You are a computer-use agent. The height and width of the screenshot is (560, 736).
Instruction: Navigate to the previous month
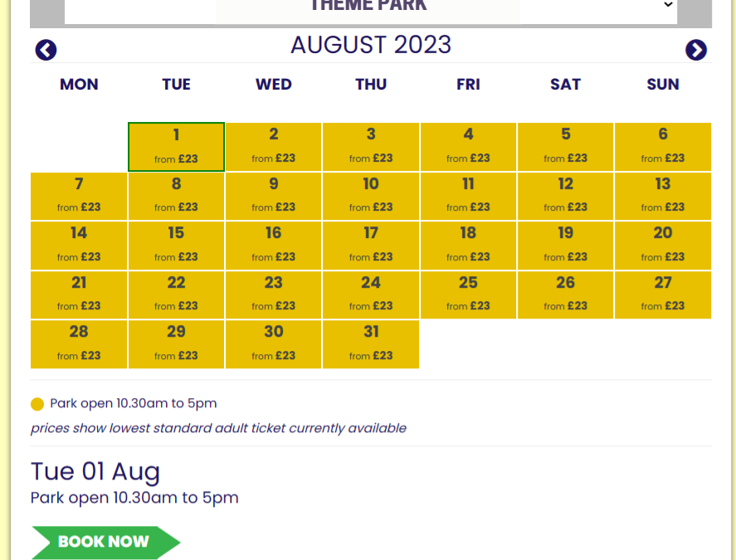tap(46, 50)
